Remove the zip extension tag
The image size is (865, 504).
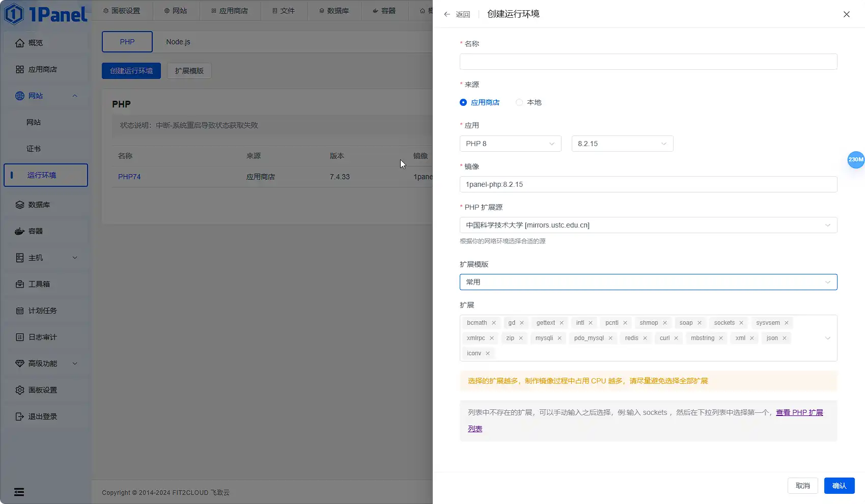click(x=521, y=338)
